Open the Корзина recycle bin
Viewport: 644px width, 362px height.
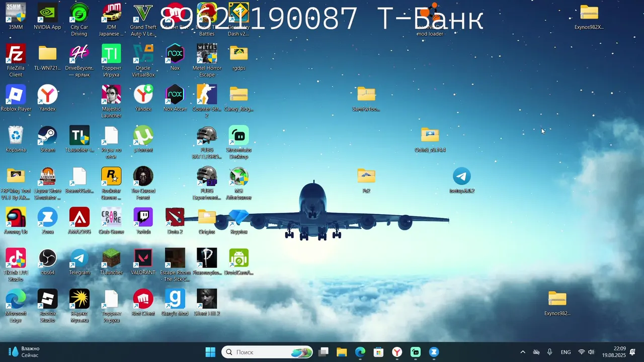click(16, 139)
